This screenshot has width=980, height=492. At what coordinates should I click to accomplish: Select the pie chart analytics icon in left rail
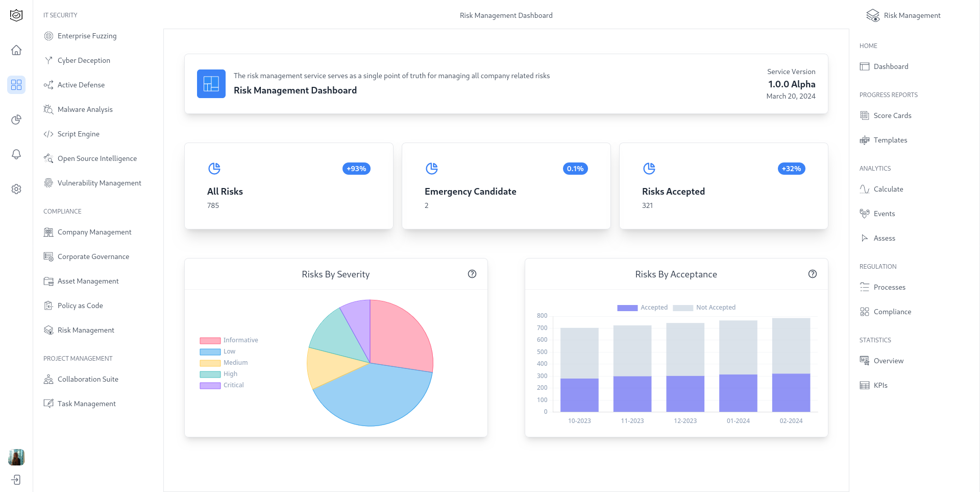coord(16,120)
